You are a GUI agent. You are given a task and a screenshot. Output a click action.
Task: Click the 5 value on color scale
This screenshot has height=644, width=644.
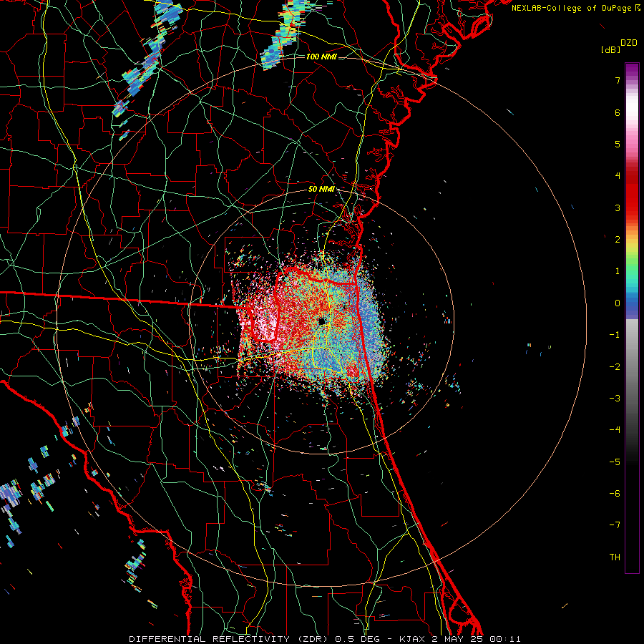click(618, 144)
